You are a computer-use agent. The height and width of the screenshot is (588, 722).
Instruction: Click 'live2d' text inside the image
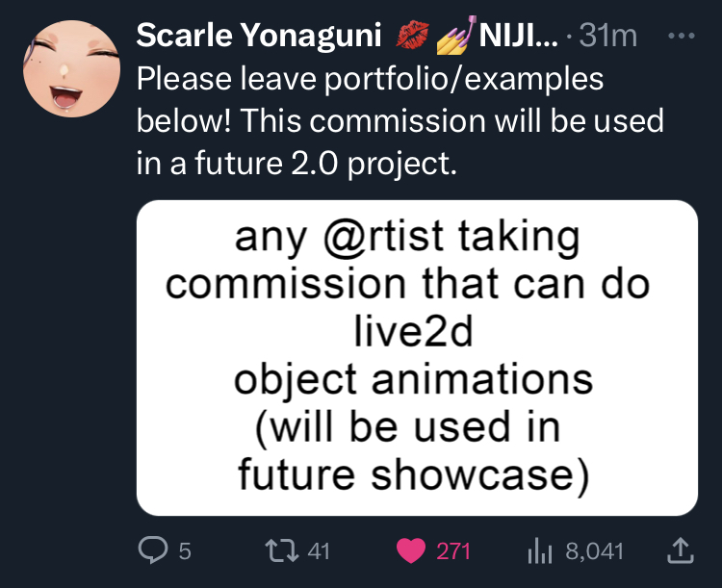click(x=417, y=330)
